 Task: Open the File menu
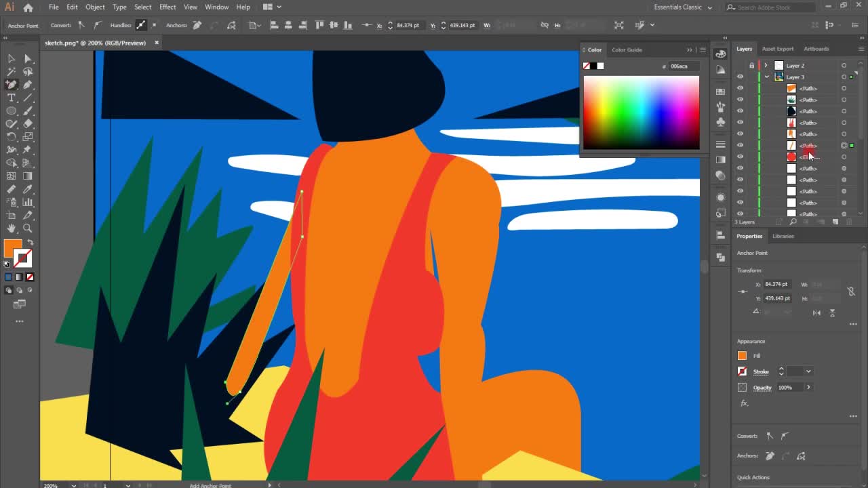tap(53, 7)
